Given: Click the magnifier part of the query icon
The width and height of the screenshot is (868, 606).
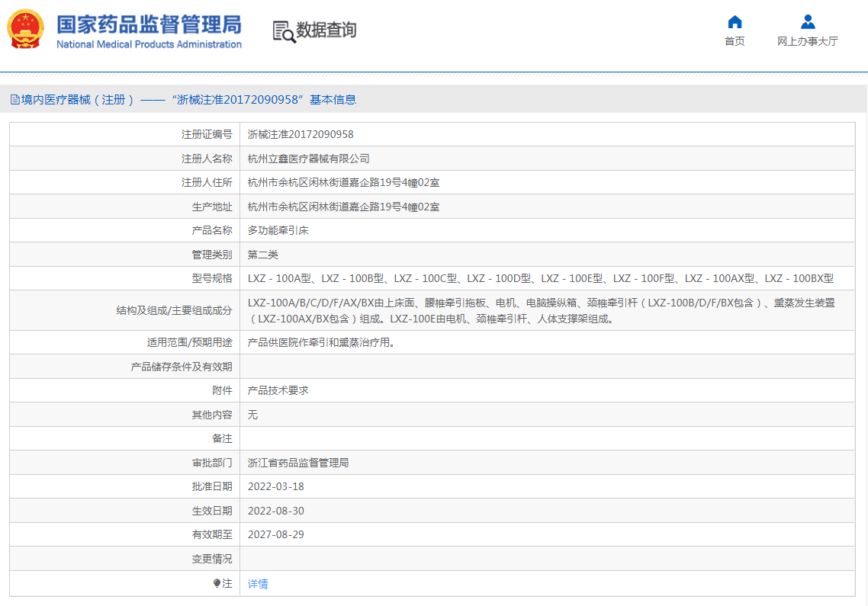Looking at the screenshot, I should pyautogui.click(x=288, y=37).
